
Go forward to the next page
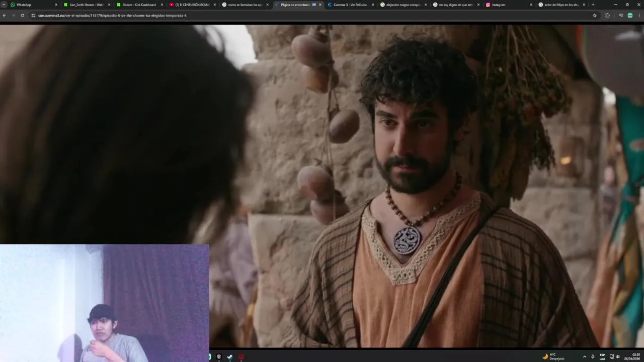[x=13, y=16]
